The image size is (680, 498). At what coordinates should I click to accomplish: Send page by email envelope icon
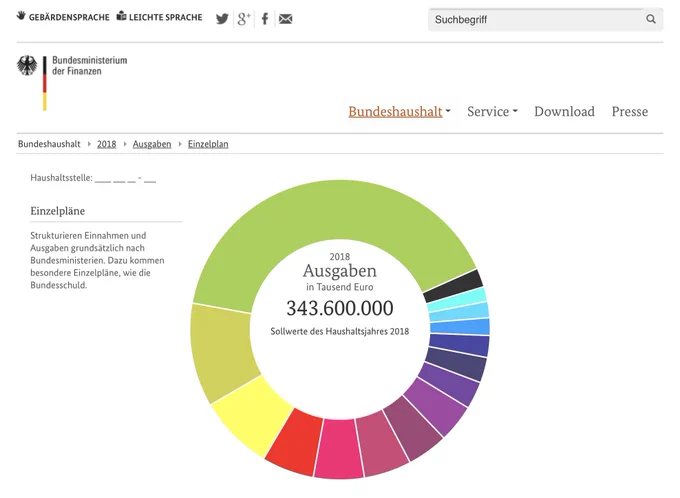click(285, 19)
